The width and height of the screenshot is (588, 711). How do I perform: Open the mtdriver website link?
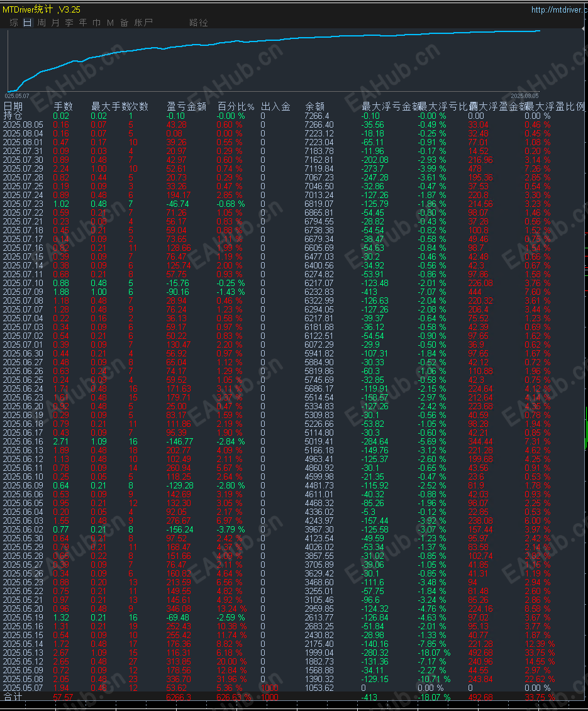[558, 8]
